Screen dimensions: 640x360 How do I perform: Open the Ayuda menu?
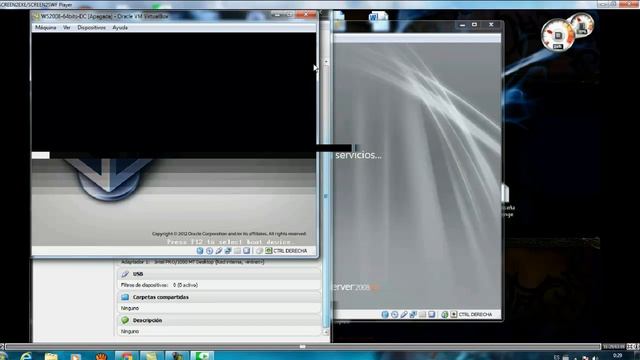coord(120,28)
